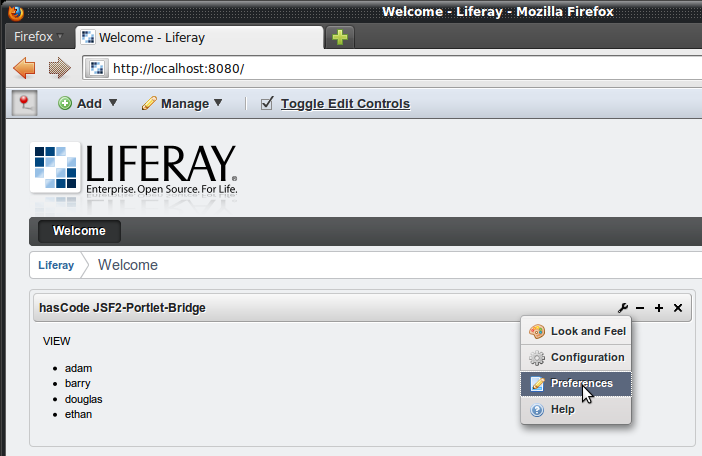Expand the Add dropdown menu
Screen dimensions: 702x456
click(x=88, y=103)
